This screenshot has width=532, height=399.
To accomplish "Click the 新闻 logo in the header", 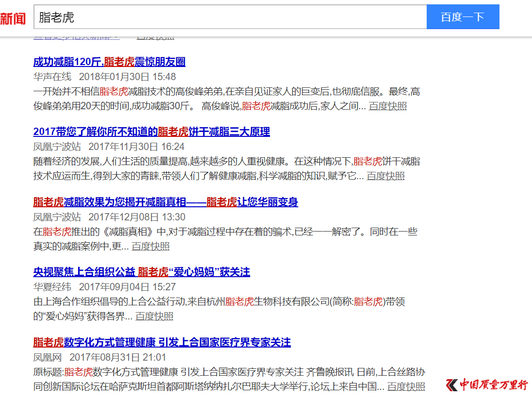I will [13, 18].
